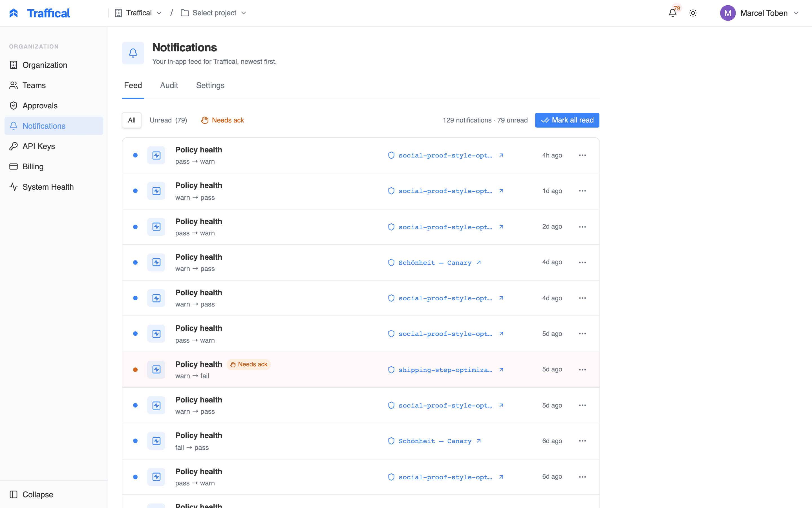Open the three-dot menu on the Needs ack row
Image resolution: width=812 pixels, height=508 pixels.
point(582,370)
